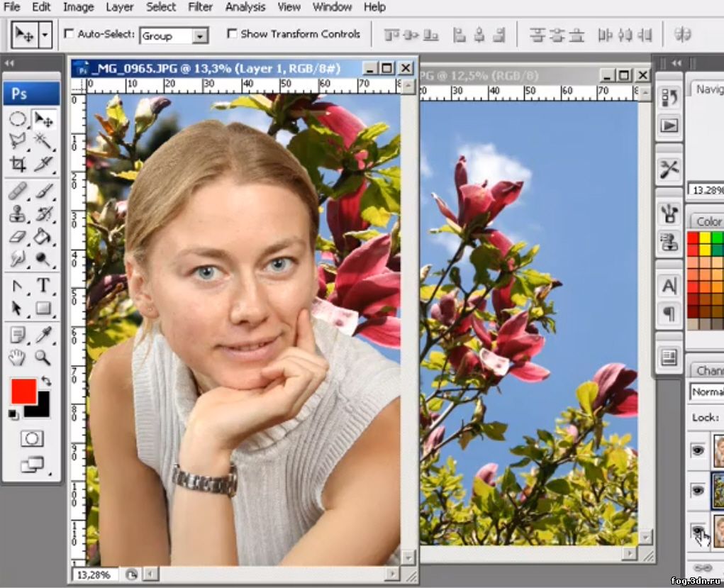The height and width of the screenshot is (588, 724).
Task: Open the Filter menu
Action: click(201, 7)
